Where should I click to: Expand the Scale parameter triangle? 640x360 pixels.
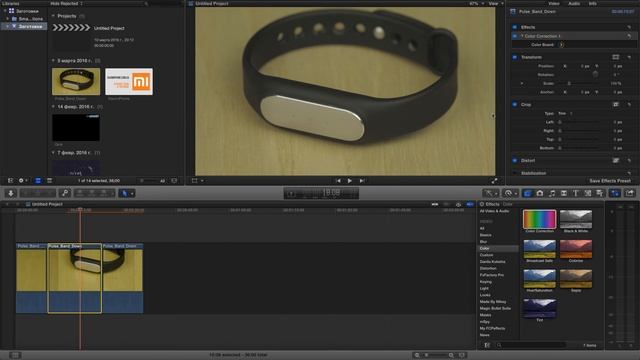pyautogui.click(x=522, y=83)
